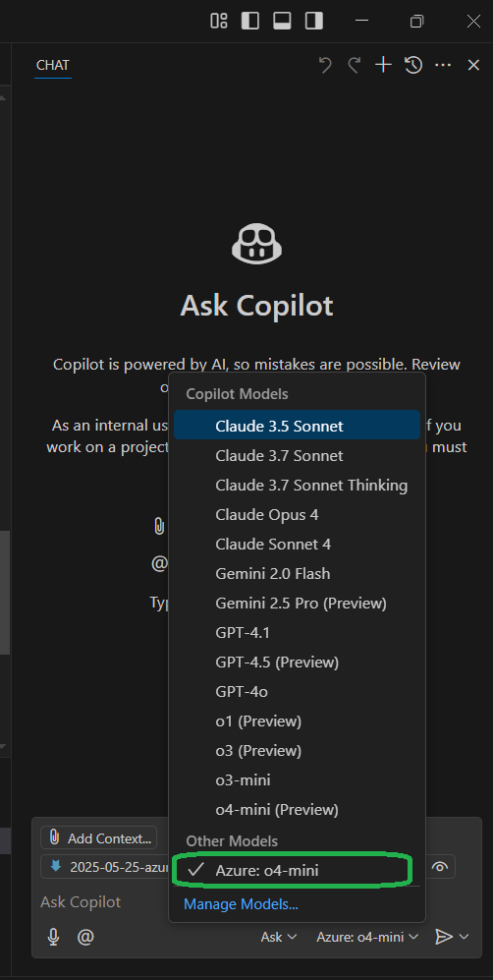The image size is (493, 980).
Task: Customize layout icon in title bar
Action: pyautogui.click(x=219, y=21)
